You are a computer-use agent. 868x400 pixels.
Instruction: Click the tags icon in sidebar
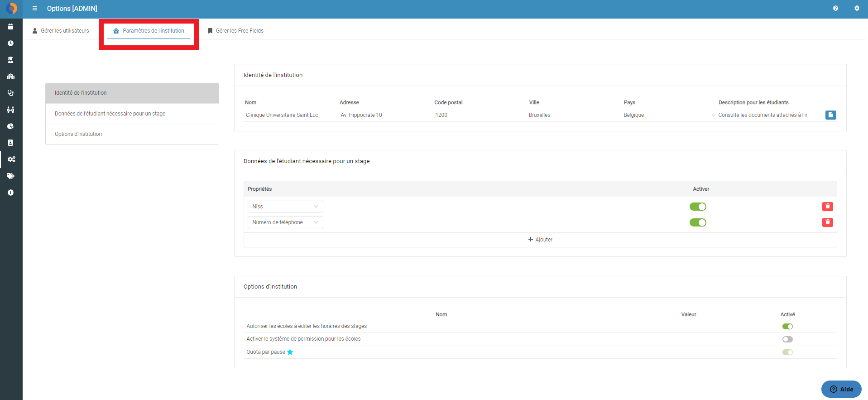(x=11, y=176)
